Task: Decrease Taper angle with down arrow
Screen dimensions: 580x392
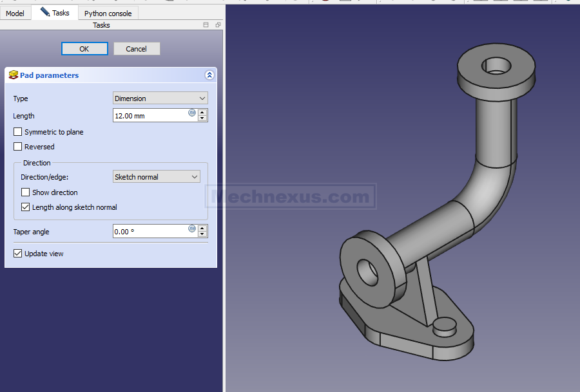Action: pos(202,234)
